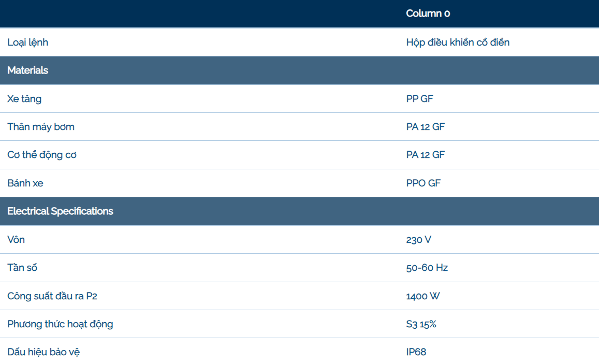Select the Materials section header
Image resolution: width=599 pixels, height=364 pixels.
coord(299,70)
